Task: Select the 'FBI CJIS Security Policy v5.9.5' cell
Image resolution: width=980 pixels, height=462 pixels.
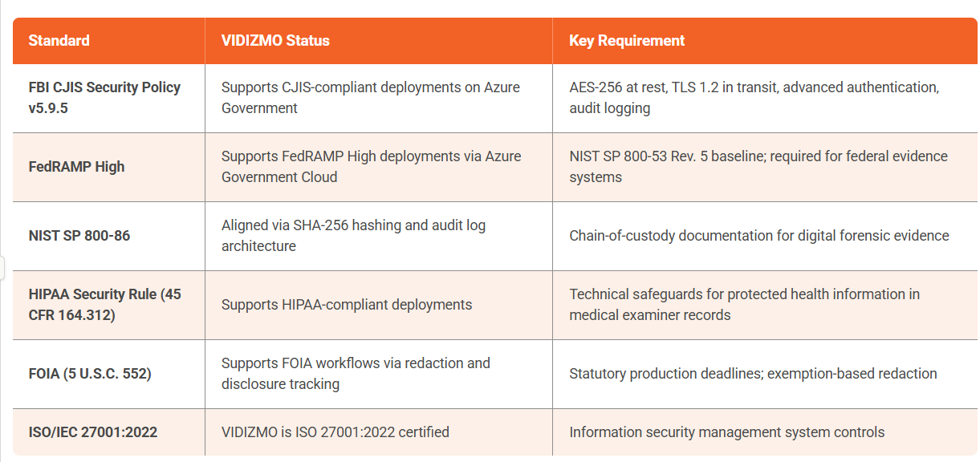Action: tap(108, 98)
